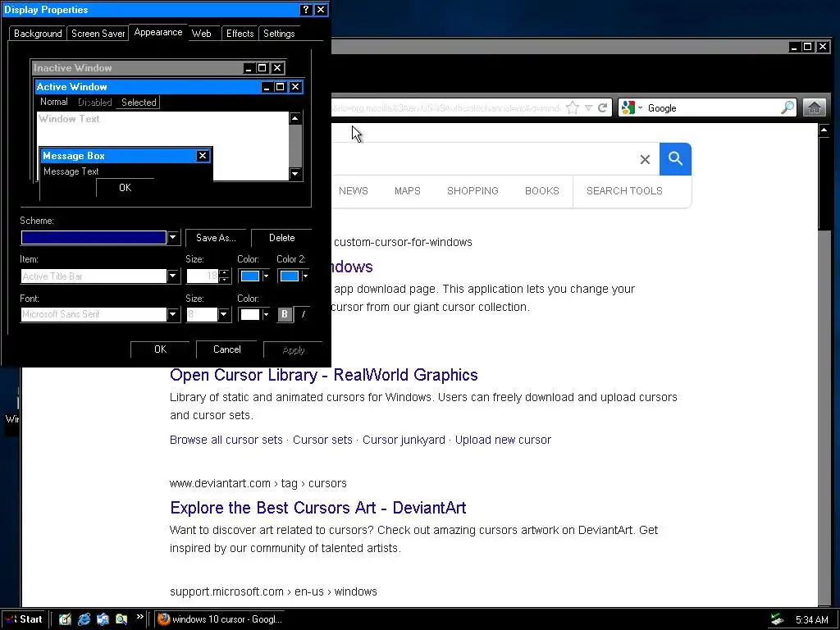840x630 pixels.
Task: Increase the item Size spinner
Action: pos(225,272)
